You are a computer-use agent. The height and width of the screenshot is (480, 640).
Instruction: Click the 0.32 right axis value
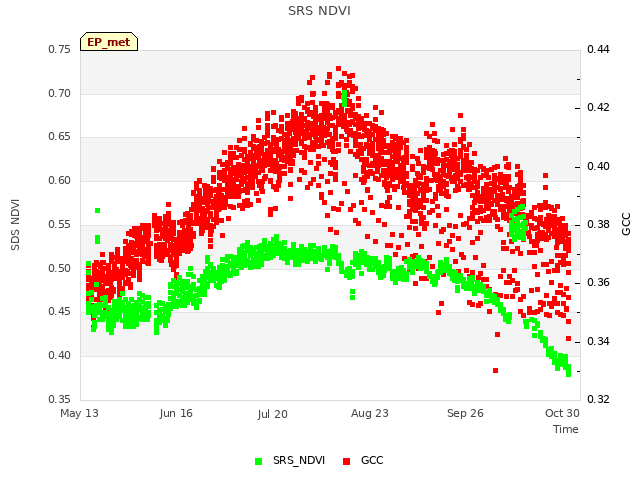[598, 399]
